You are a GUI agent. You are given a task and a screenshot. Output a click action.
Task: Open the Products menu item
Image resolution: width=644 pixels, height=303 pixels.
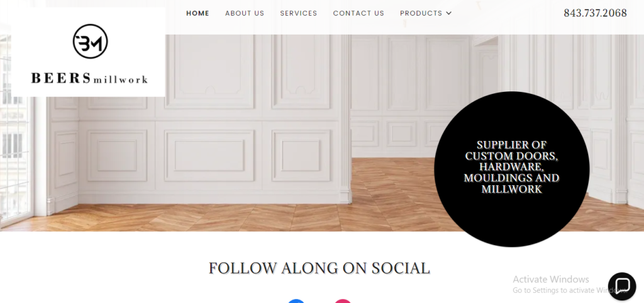click(x=421, y=13)
